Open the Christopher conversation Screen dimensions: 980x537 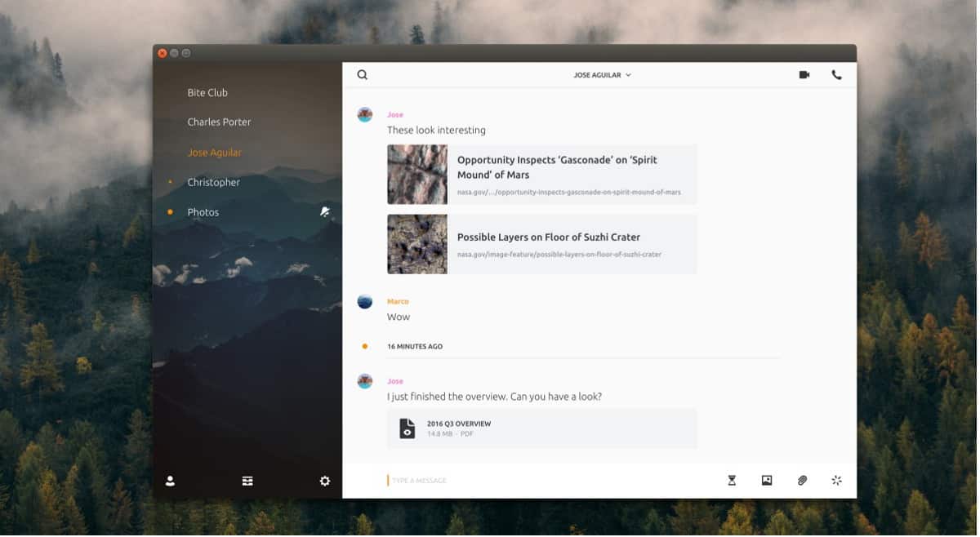(214, 183)
